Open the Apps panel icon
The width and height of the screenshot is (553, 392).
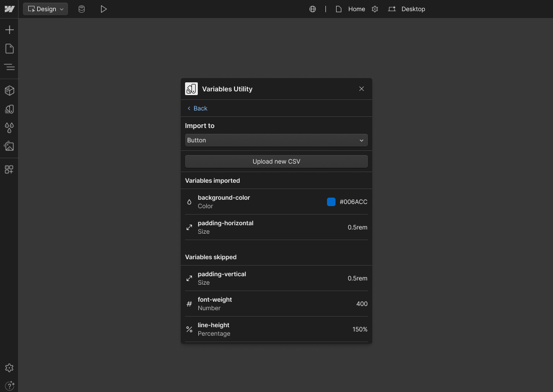click(9, 169)
